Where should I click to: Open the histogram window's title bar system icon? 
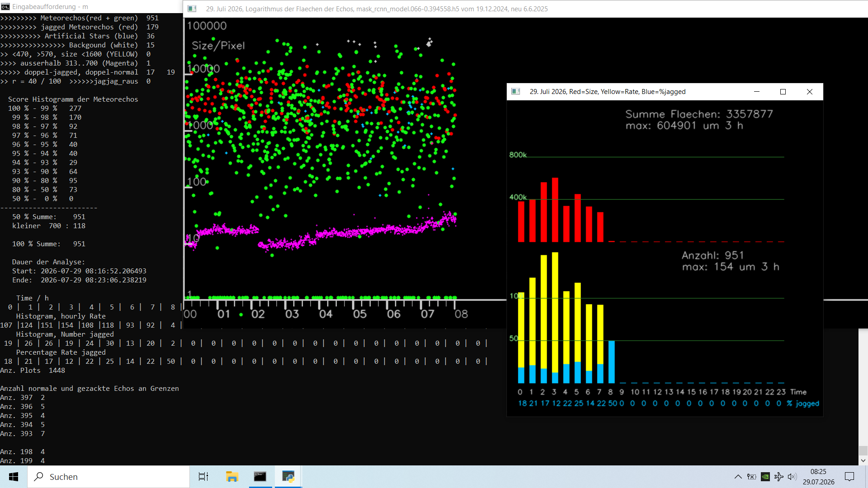515,92
